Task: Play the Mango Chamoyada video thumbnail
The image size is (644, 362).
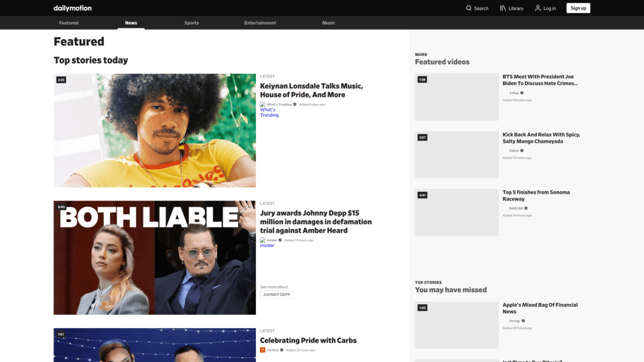Action: tap(457, 155)
